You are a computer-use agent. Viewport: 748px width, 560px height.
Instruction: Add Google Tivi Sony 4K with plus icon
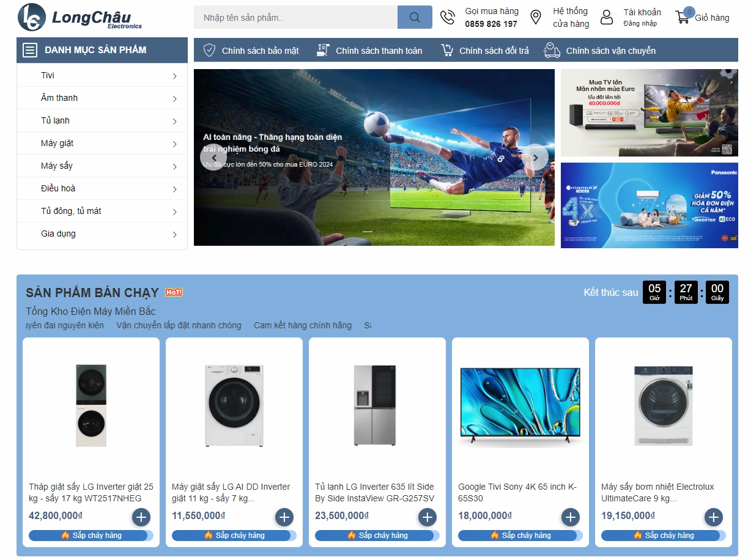tap(571, 517)
